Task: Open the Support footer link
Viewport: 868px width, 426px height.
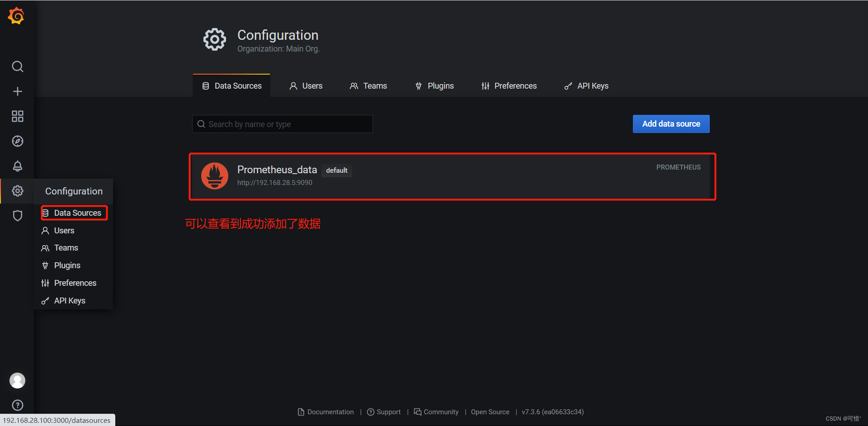Action: (x=384, y=412)
